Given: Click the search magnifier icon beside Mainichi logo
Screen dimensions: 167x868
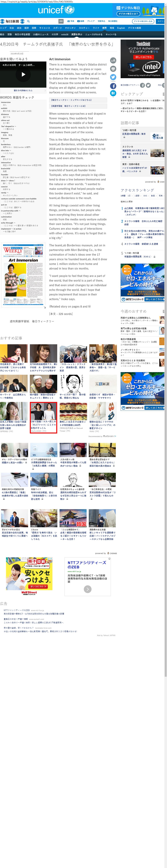Looking at the screenshot, I should coord(28,21).
